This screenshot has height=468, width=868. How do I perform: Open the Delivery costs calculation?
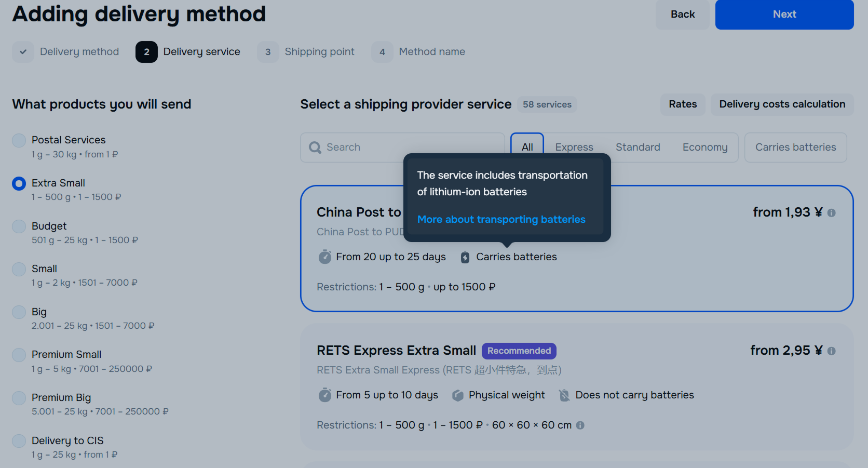782,104
